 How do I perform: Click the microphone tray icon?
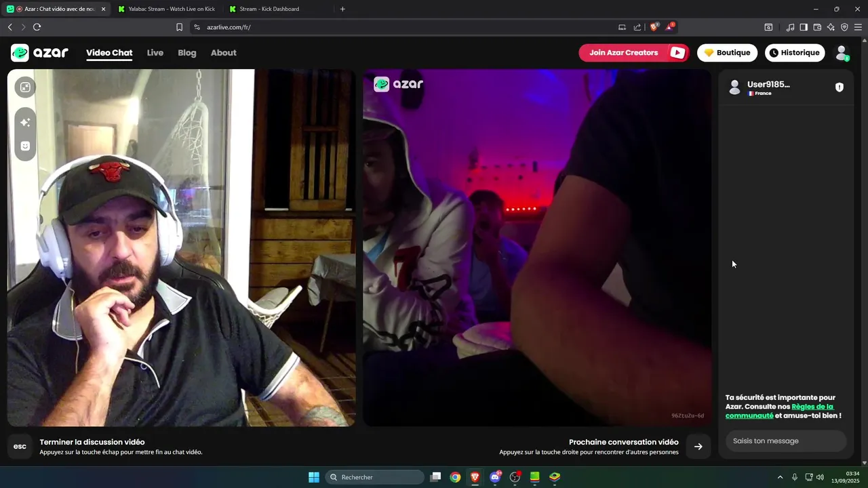[795, 477]
